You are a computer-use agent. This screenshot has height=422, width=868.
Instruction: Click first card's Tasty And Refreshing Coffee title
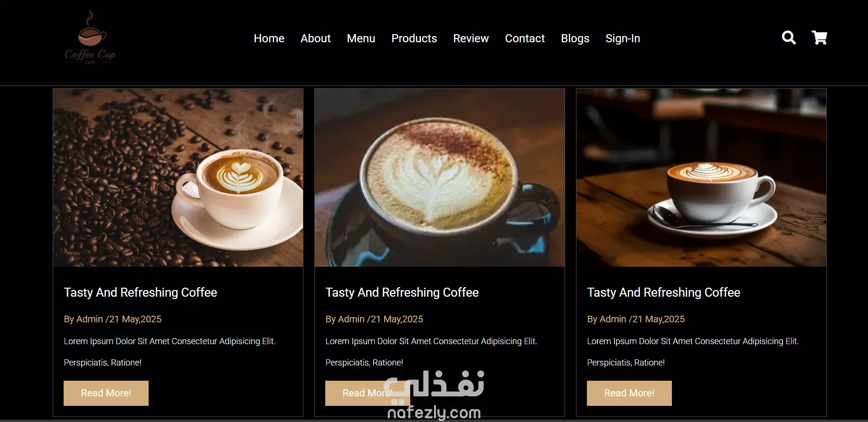[x=141, y=292]
